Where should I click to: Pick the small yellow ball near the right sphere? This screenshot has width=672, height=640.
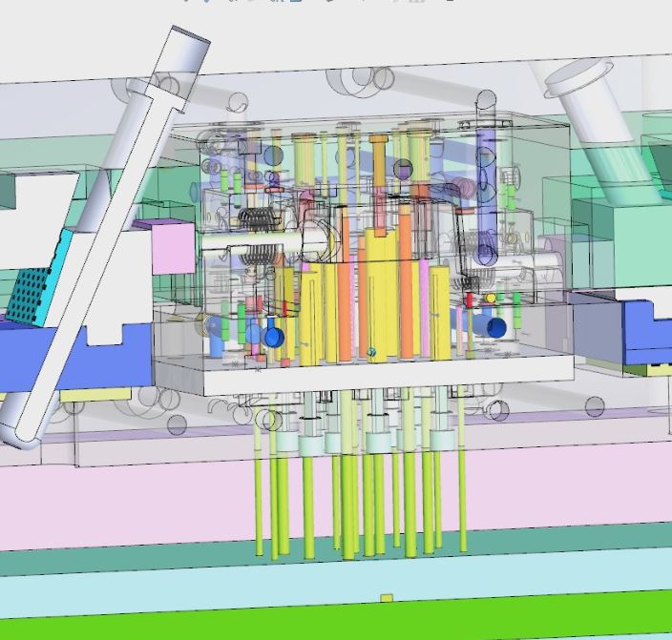(x=492, y=299)
